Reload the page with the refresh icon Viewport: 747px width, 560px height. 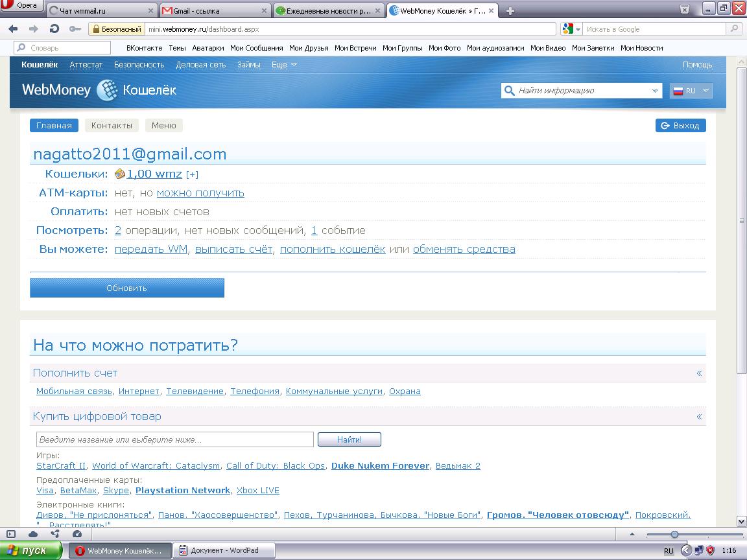[54, 29]
